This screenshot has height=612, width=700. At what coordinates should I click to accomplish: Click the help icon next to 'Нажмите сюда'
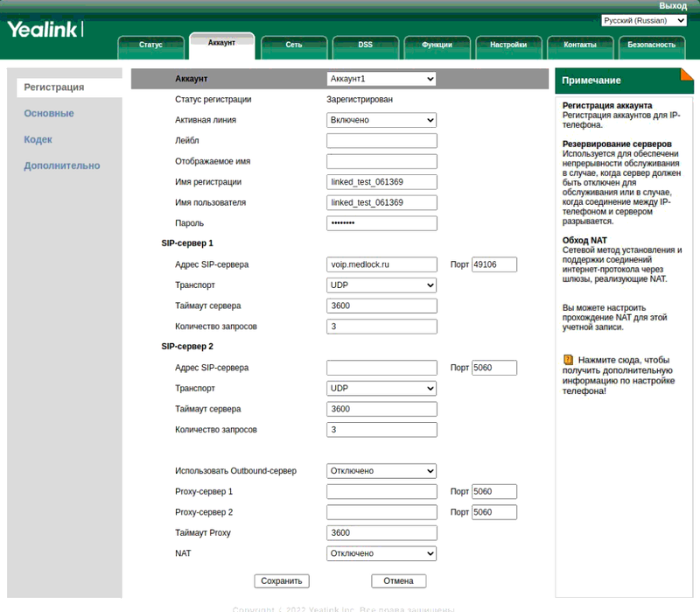pyautogui.click(x=568, y=360)
